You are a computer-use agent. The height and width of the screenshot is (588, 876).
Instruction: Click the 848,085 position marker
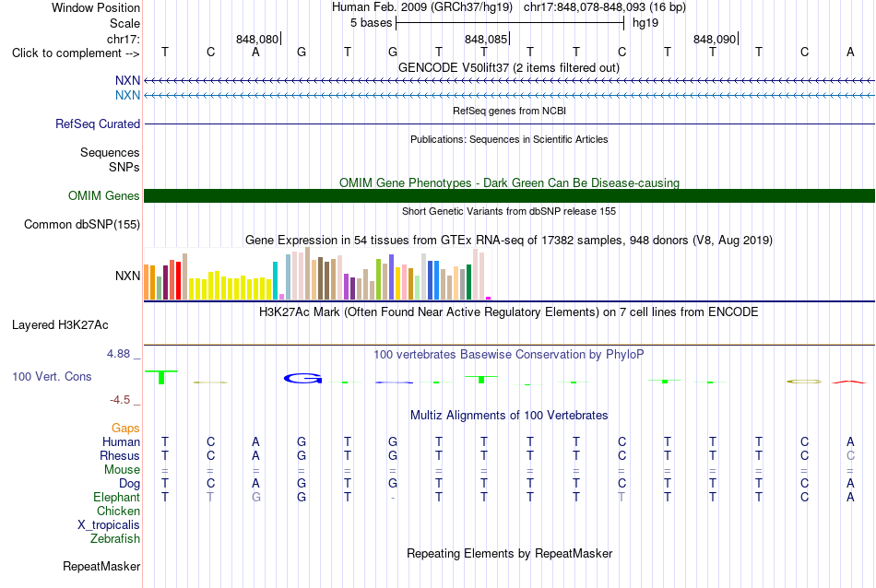[486, 39]
